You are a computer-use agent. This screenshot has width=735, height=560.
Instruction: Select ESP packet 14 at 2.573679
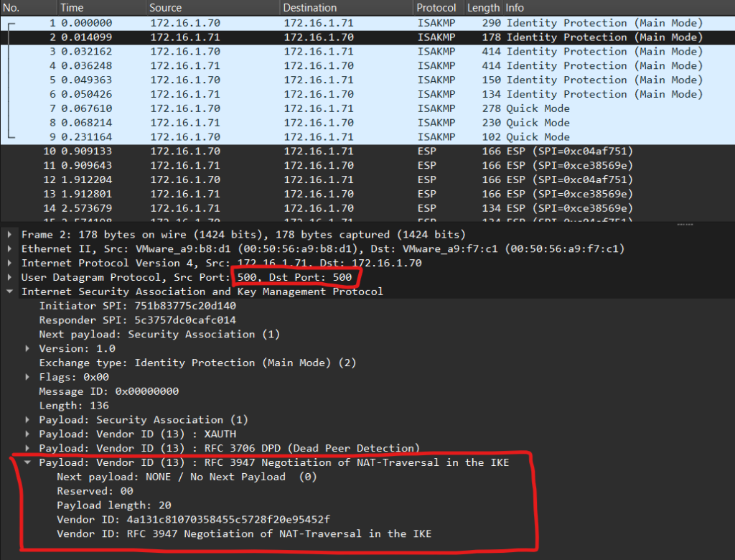click(x=367, y=208)
